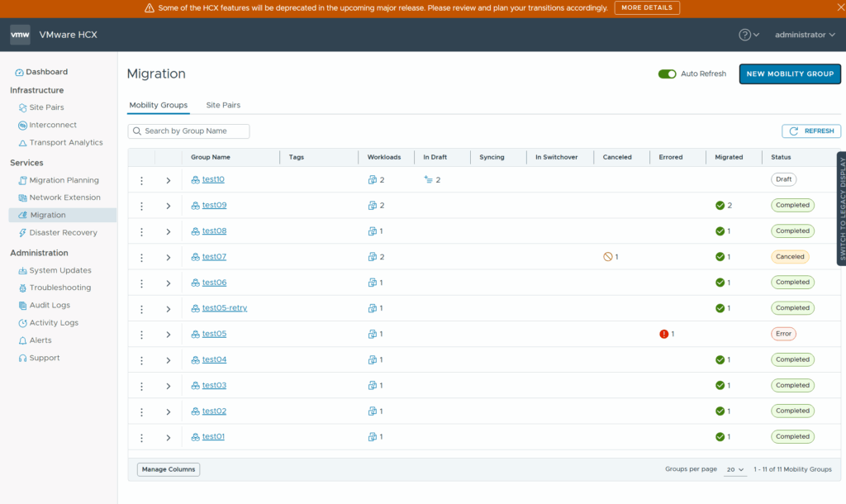Viewport: 846px width, 504px height.
Task: Go to Disaster Recovery service
Action: click(x=63, y=233)
